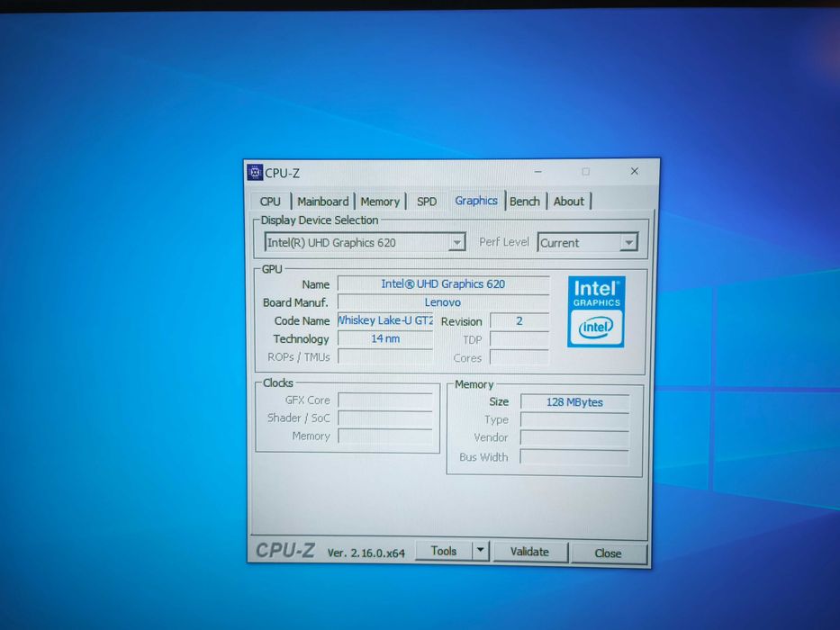Click the Intel Graphics logo
Viewport: 840px width, 630px height.
[596, 311]
